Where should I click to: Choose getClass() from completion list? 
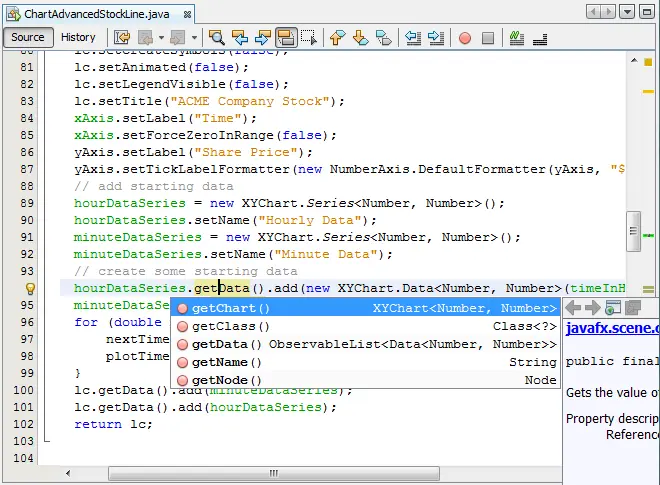point(365,326)
